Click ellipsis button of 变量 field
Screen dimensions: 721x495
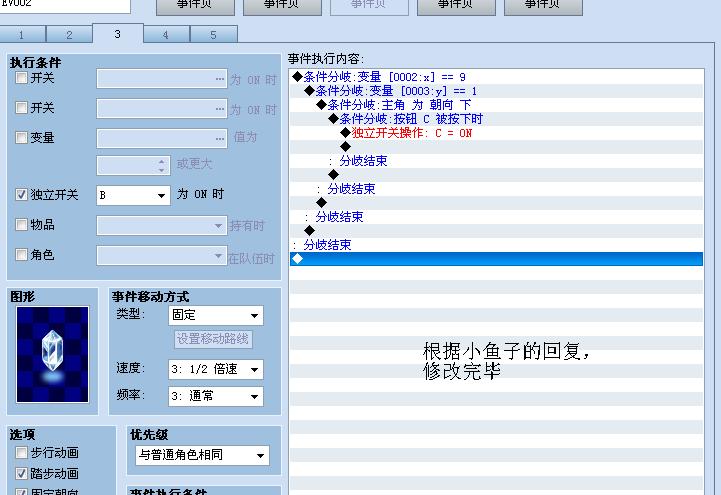[220, 139]
